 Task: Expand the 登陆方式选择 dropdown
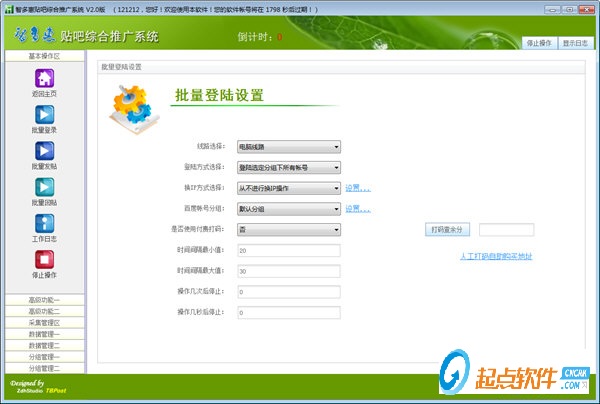click(289, 168)
